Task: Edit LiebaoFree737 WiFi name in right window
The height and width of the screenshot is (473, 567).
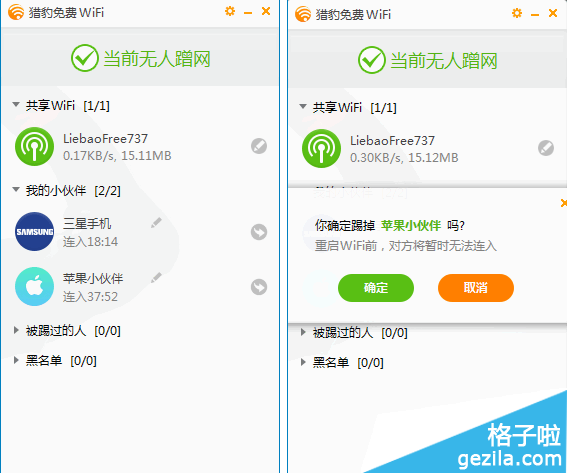Action: click(x=546, y=148)
